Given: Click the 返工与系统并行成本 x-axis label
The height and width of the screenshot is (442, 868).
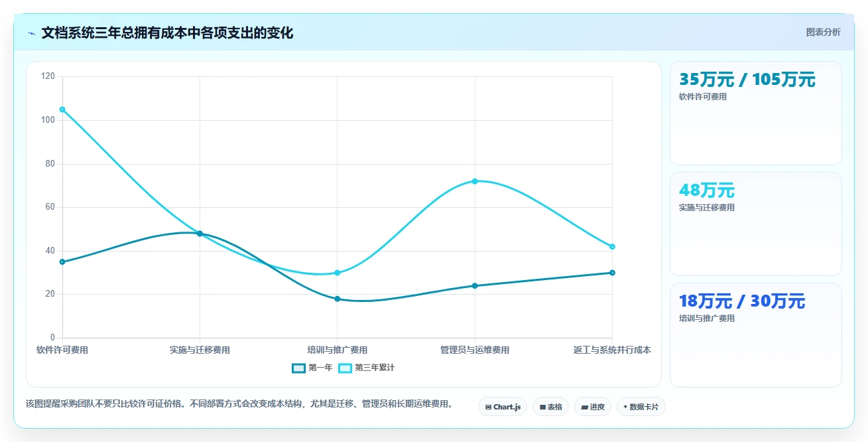Looking at the screenshot, I should point(612,350).
